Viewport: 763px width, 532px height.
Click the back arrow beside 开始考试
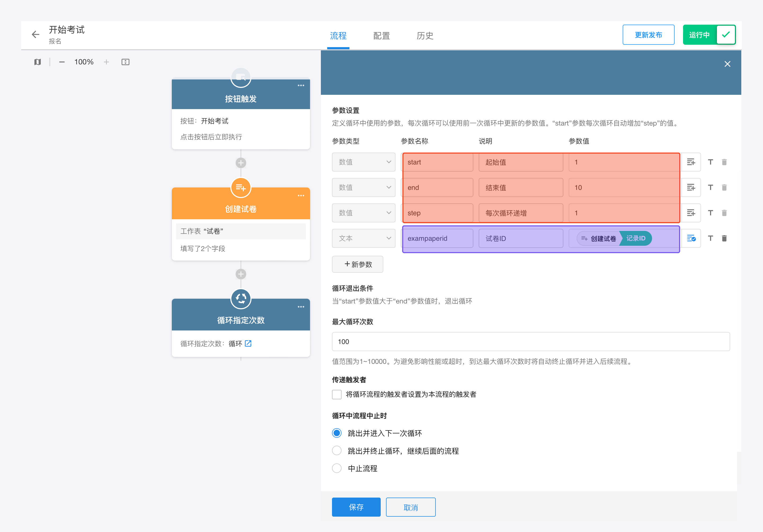click(x=35, y=35)
